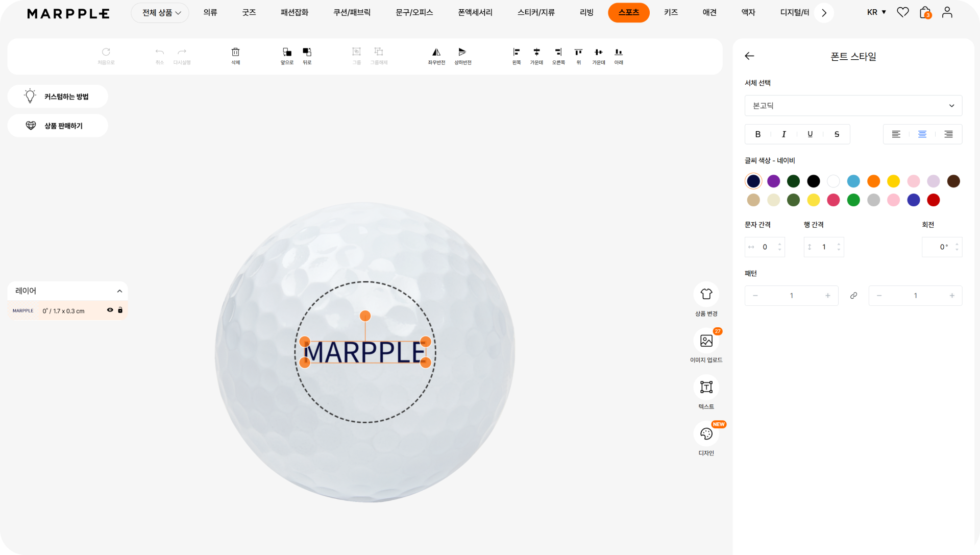This screenshot has width=980, height=555.
Task: Open the design (디자인) palette icon
Action: click(x=706, y=433)
